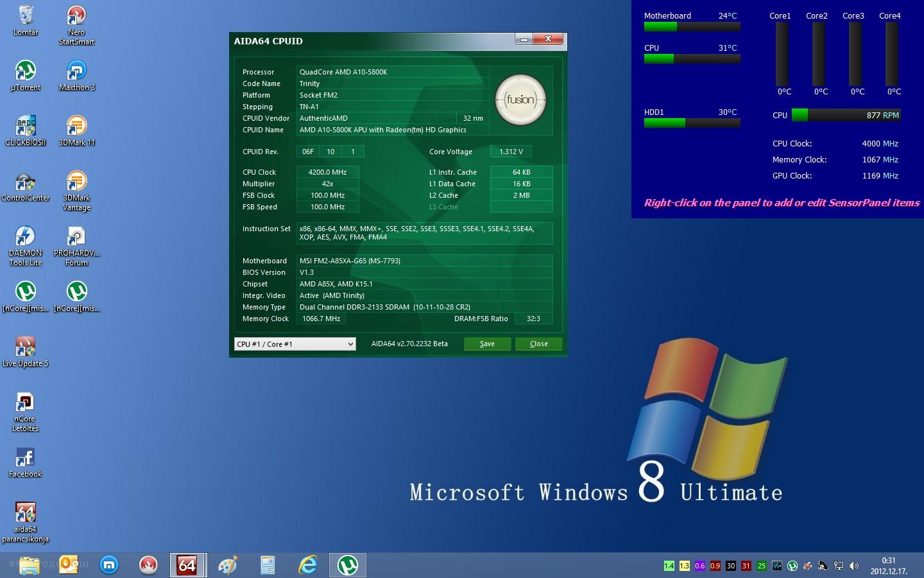
Task: Click the AIDA64 v2.70.2232 Beta version label
Action: 409,344
